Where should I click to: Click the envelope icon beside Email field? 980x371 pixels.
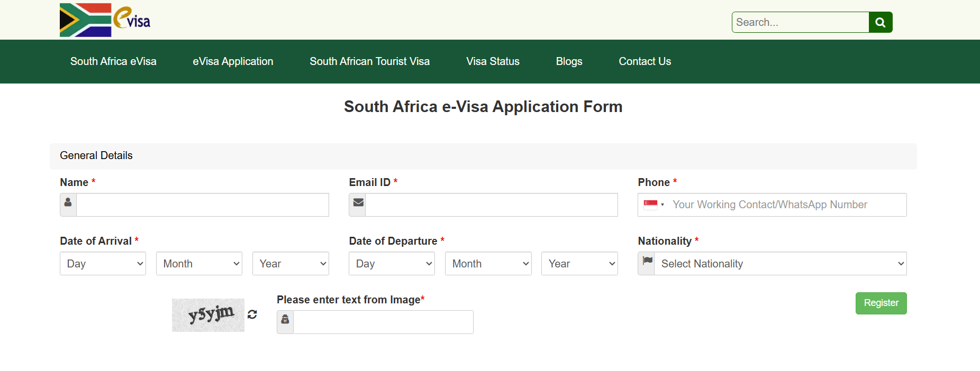tap(358, 205)
